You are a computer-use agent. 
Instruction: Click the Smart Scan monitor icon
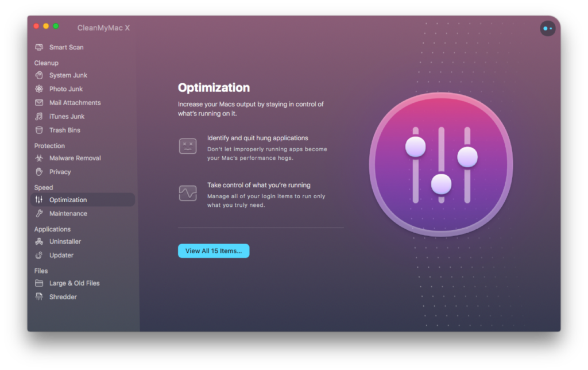coord(39,47)
